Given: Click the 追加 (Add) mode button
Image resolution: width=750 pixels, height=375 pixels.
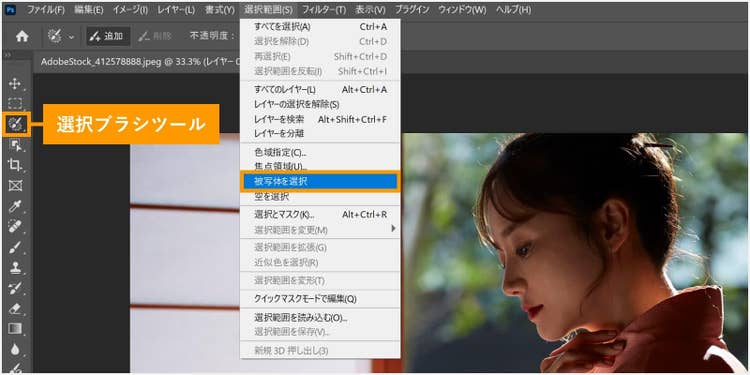Looking at the screenshot, I should (108, 36).
